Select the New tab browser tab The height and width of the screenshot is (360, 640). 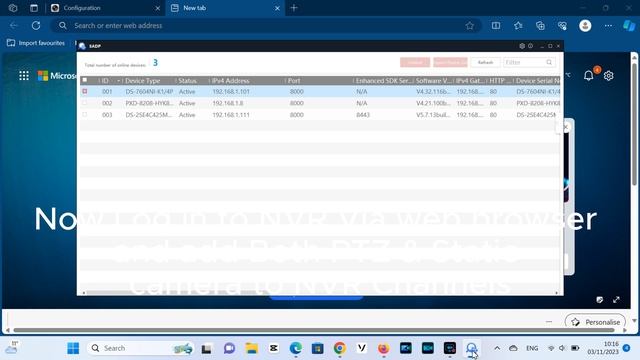pos(225,8)
